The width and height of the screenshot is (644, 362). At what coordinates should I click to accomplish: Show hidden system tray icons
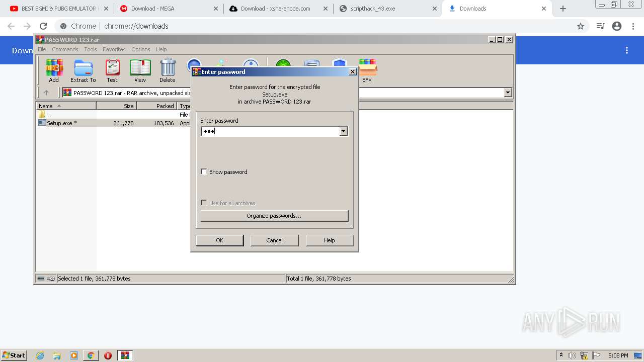(561, 355)
